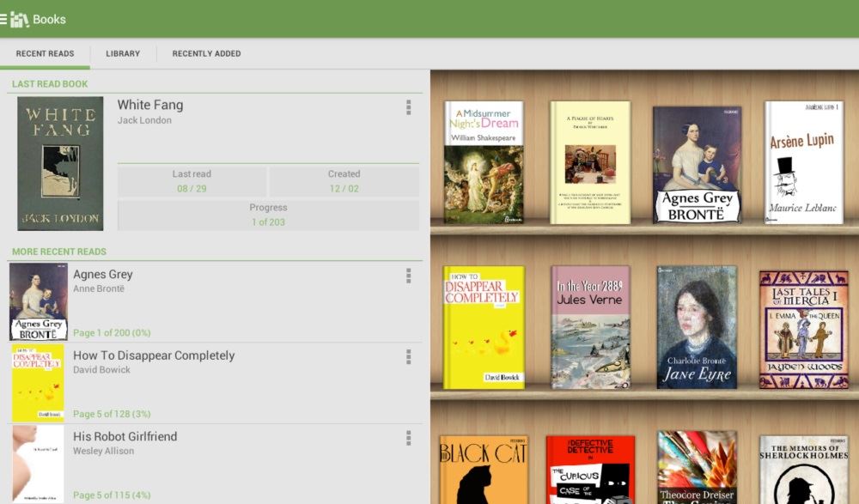Open White Fang overflow menu
This screenshot has width=859, height=504.
pyautogui.click(x=408, y=107)
